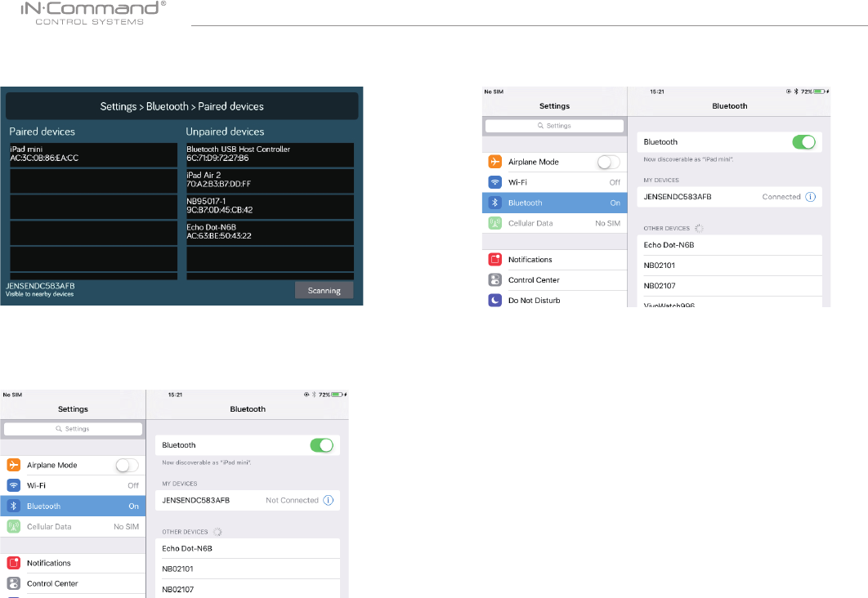
Task: Open Cellular Data row in the Not Connected iPad screenshot
Action: (x=73, y=526)
